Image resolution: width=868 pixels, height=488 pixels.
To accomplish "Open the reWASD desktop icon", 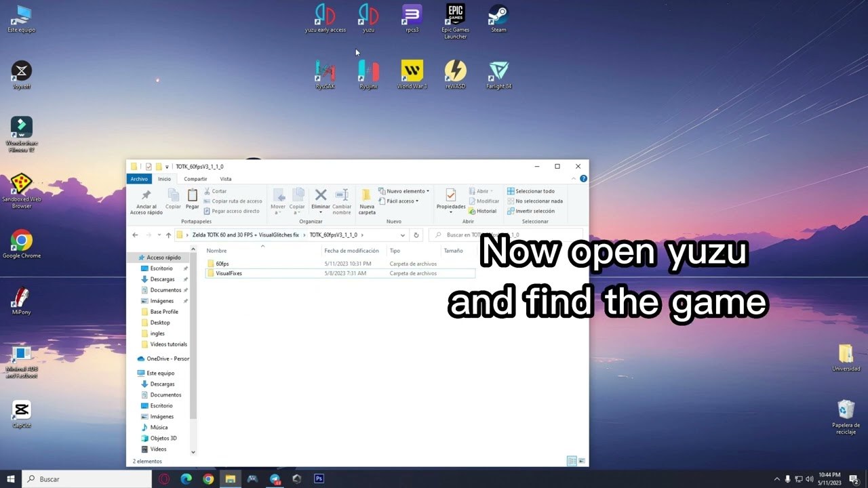I will (455, 75).
